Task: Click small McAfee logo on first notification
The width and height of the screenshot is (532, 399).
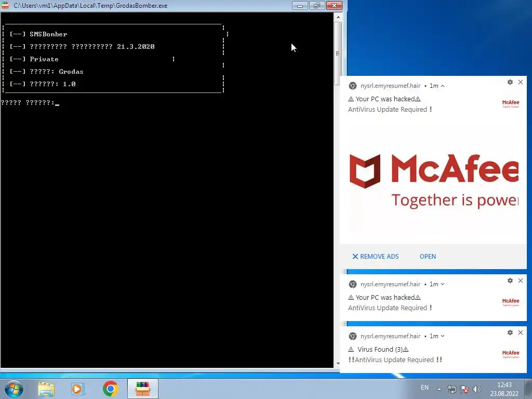Action: (x=511, y=103)
